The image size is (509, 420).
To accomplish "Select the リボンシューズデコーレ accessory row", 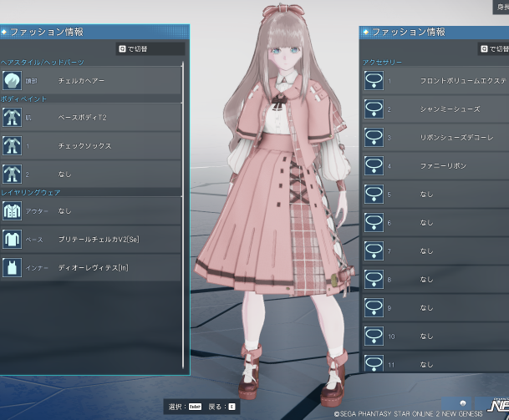I will tap(435, 137).
